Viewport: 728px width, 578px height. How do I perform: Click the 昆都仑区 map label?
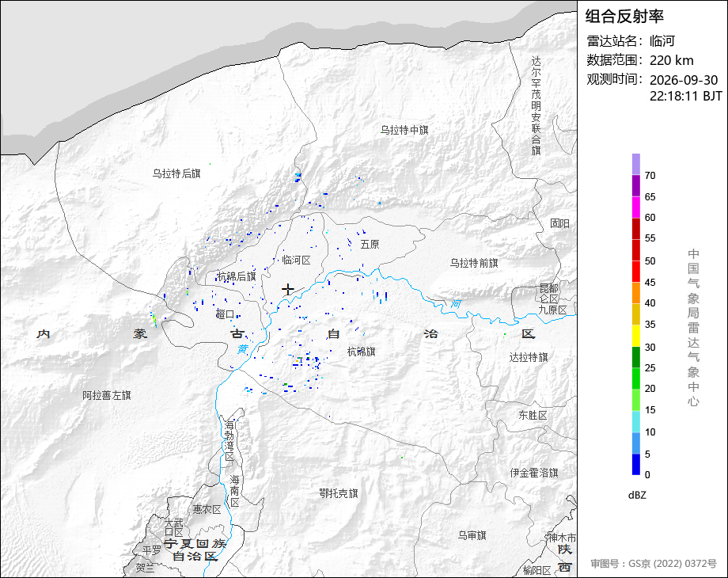(x=549, y=293)
